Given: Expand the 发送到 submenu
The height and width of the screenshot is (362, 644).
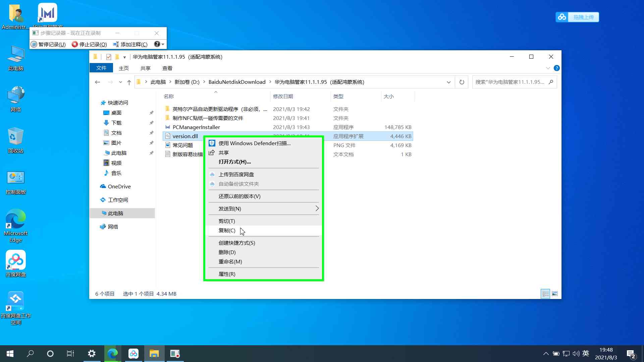Looking at the screenshot, I should click(x=264, y=208).
